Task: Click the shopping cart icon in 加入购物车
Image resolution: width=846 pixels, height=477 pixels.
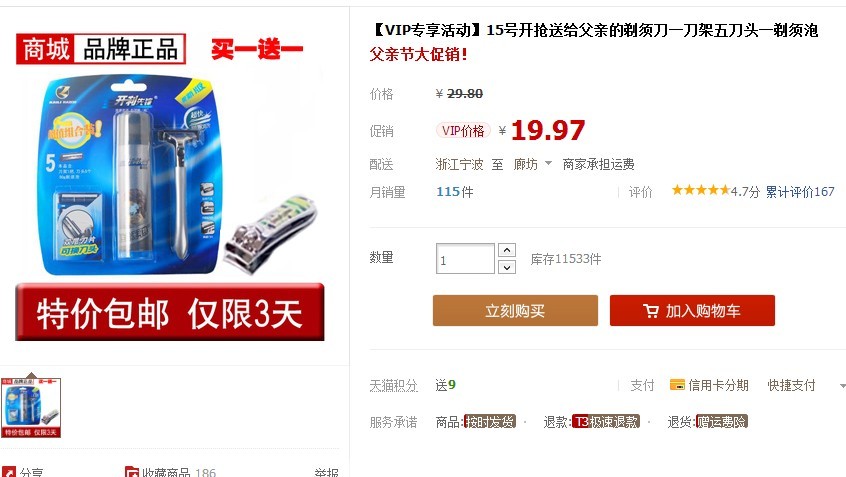Action: pos(651,311)
